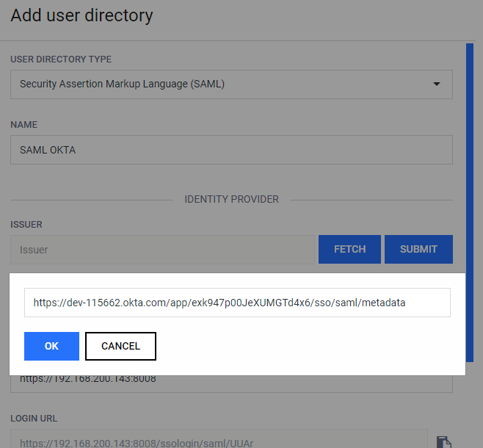The image size is (483, 448).
Task: Focus the Issuer input field
Action: (162, 250)
